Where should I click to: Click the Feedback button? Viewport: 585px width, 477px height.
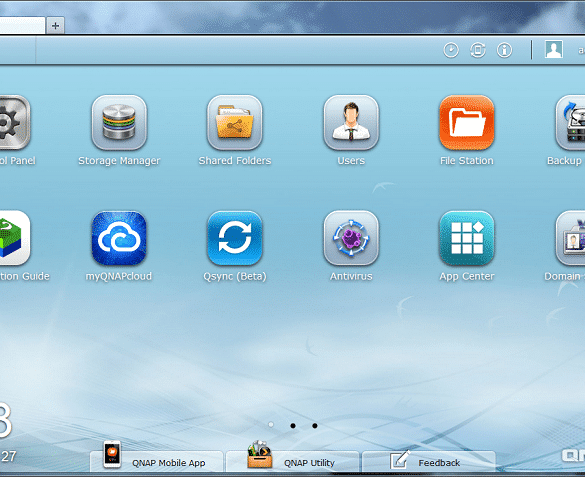(x=429, y=462)
